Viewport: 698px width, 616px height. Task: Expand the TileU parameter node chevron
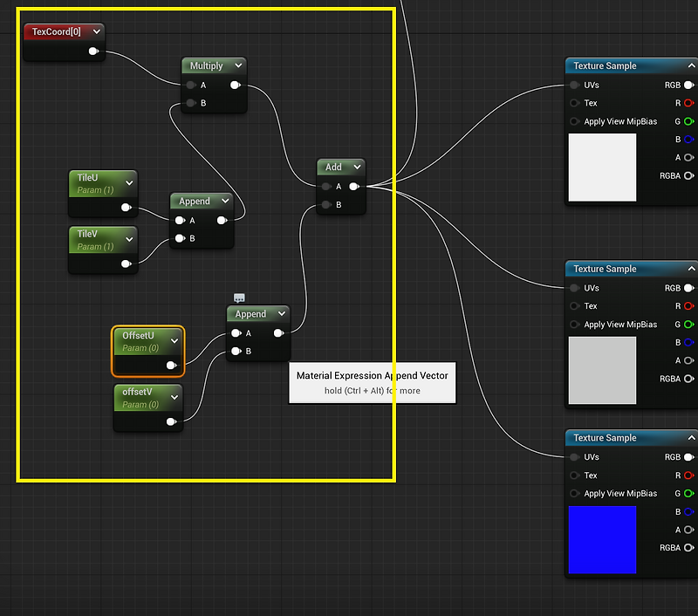[x=129, y=182]
